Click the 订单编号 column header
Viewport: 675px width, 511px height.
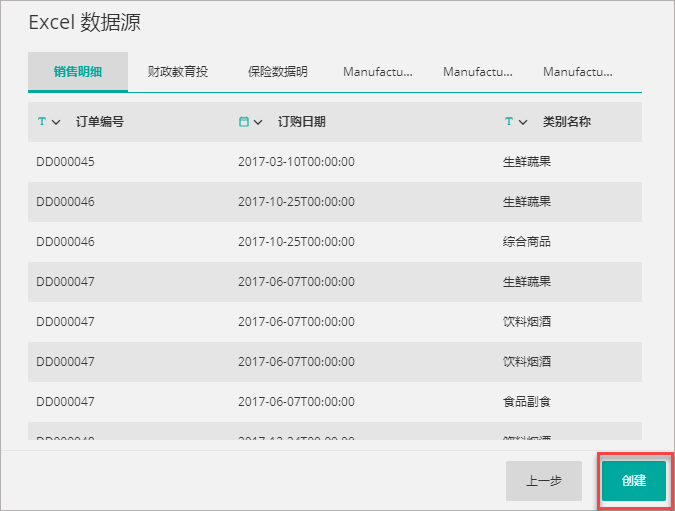coord(100,122)
